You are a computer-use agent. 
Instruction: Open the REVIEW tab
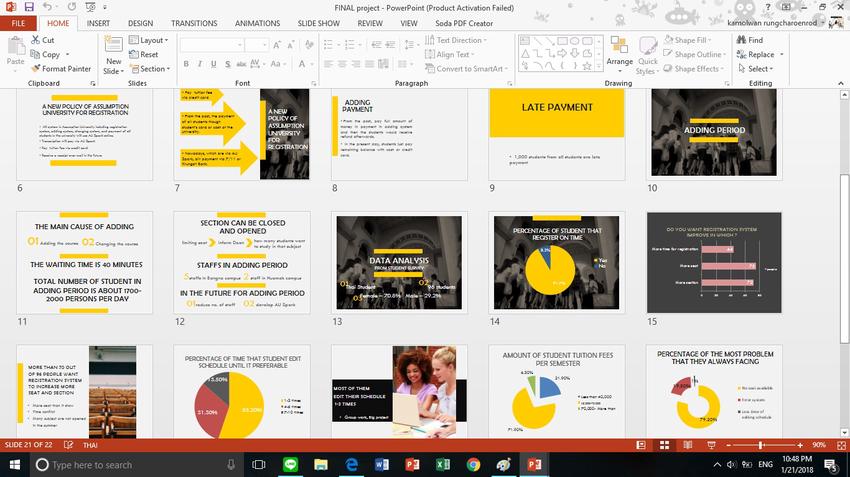point(370,23)
